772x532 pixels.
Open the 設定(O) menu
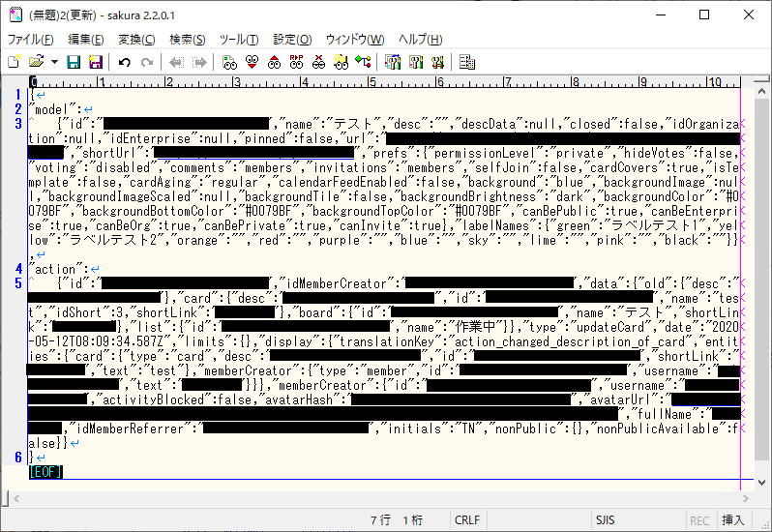click(292, 40)
